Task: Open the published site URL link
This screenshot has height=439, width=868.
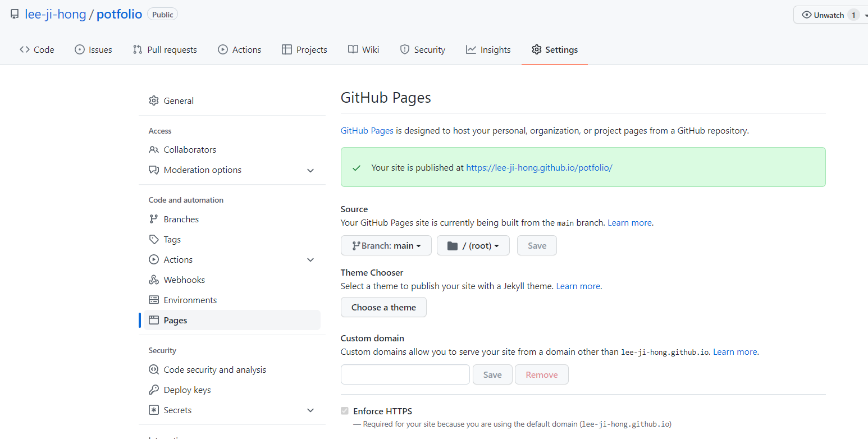Action: 539,167
